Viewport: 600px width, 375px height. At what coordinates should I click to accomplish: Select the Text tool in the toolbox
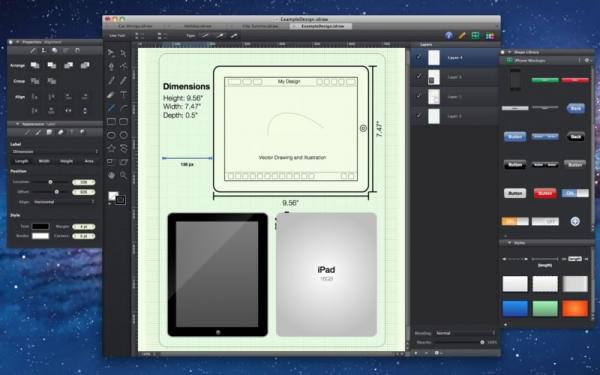coord(123,94)
